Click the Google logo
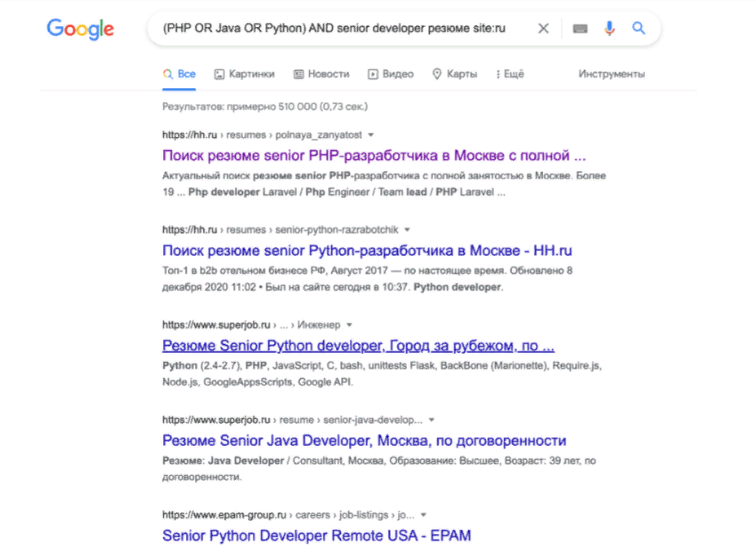This screenshot has width=756, height=547. (80, 29)
